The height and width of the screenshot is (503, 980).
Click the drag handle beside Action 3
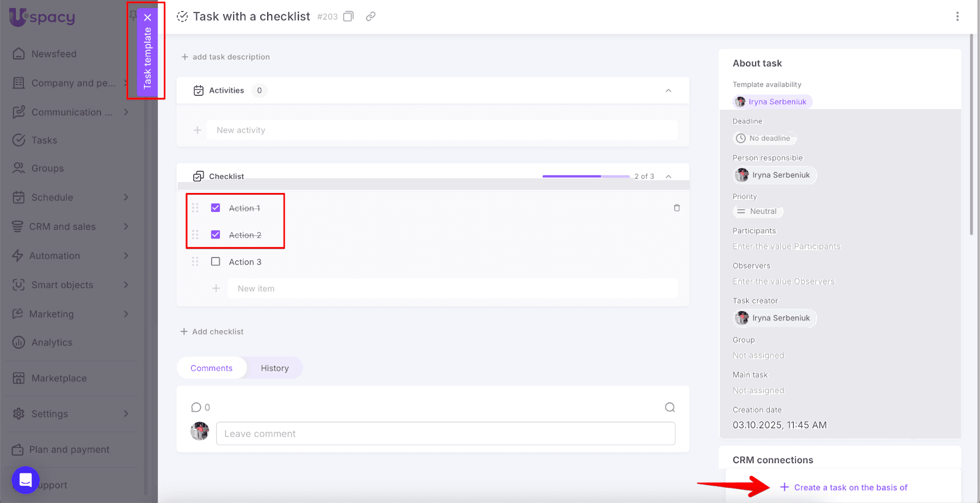[195, 262]
